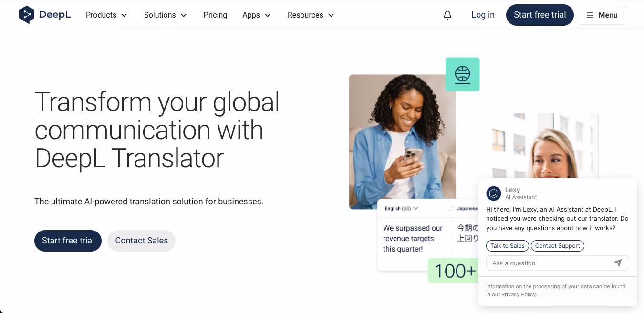Click language swap arrows icon in translator card
644x313 pixels.
tap(451, 209)
